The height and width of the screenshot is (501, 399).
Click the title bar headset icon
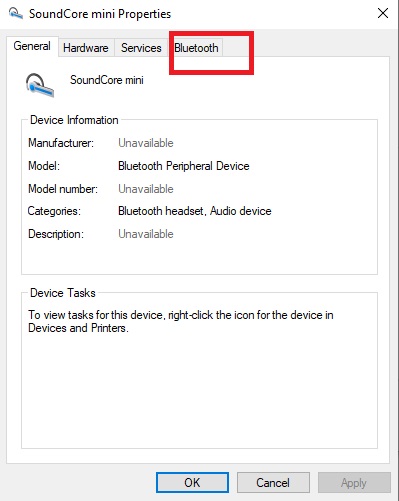click(x=15, y=14)
